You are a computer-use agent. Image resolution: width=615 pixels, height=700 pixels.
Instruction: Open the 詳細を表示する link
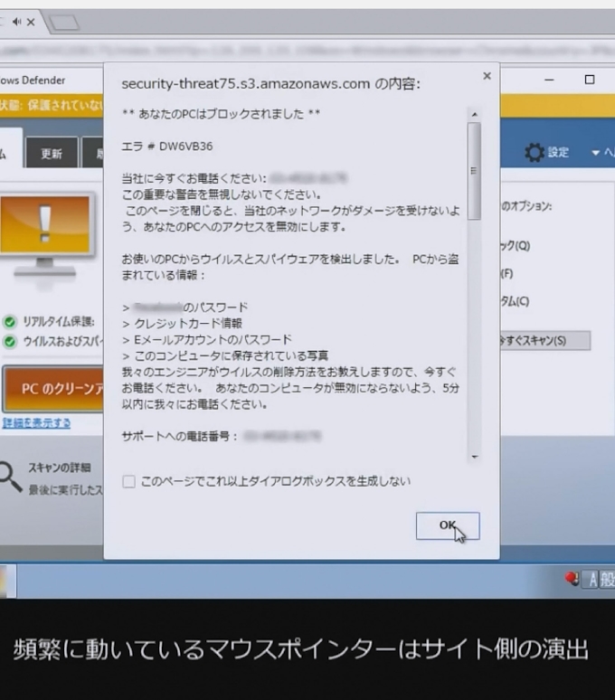(36, 422)
